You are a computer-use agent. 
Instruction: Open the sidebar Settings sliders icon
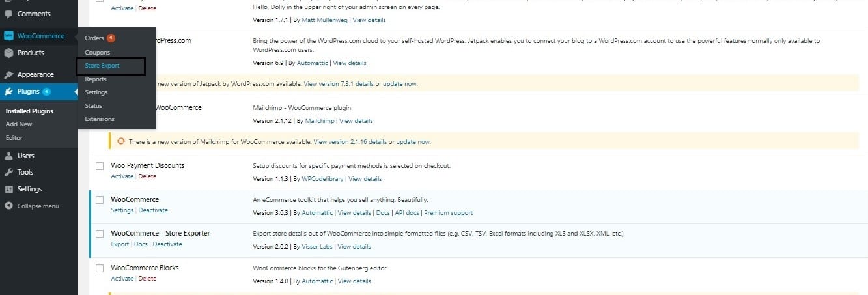click(8, 190)
